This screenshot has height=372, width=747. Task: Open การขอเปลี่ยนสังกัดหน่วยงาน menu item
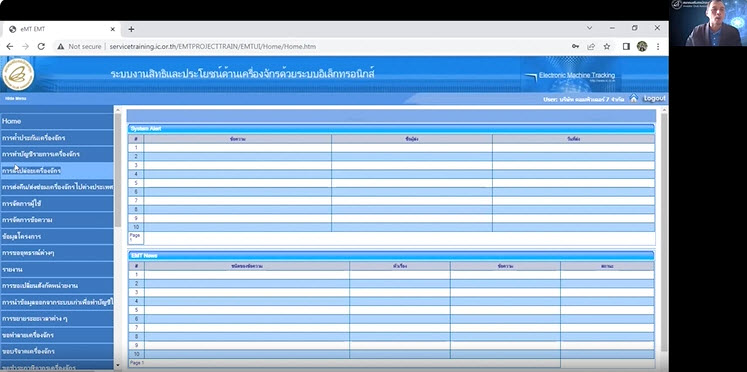click(x=57, y=286)
